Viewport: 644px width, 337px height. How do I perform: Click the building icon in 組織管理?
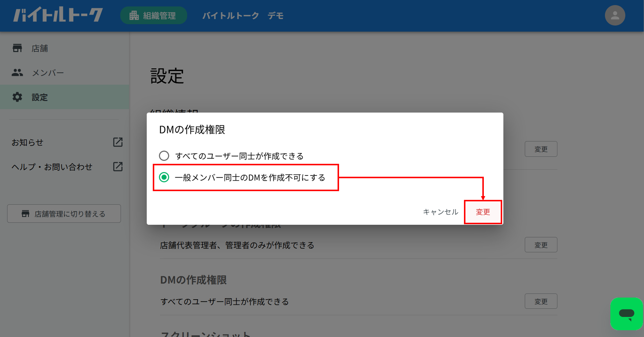click(134, 16)
